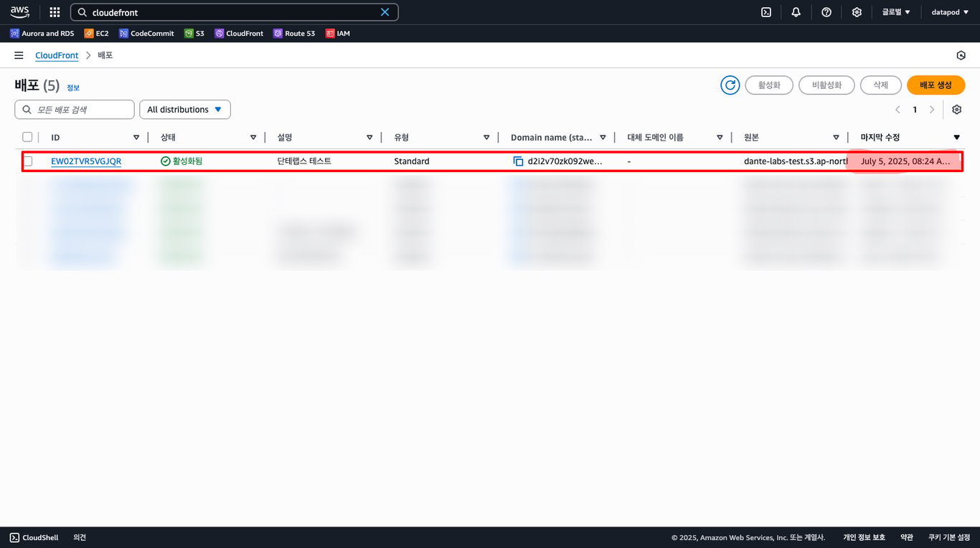
Task: Open the 개인 정보 보호 footer link
Action: (864, 537)
